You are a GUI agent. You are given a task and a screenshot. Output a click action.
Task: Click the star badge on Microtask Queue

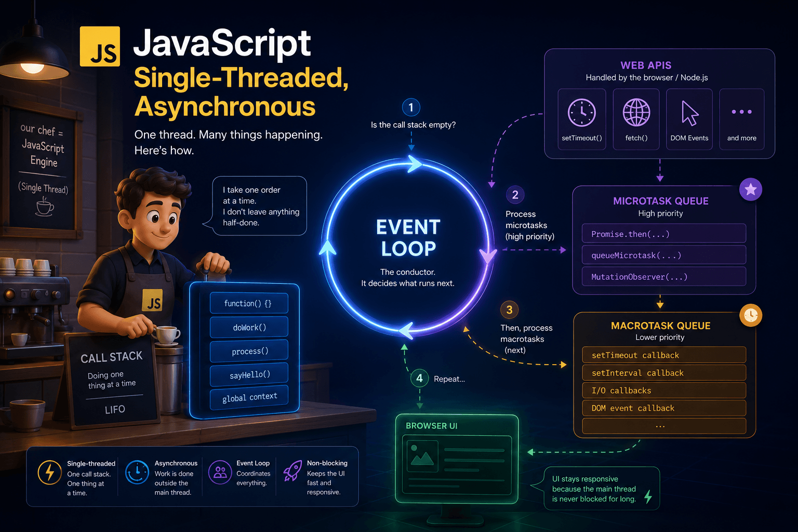tap(751, 189)
